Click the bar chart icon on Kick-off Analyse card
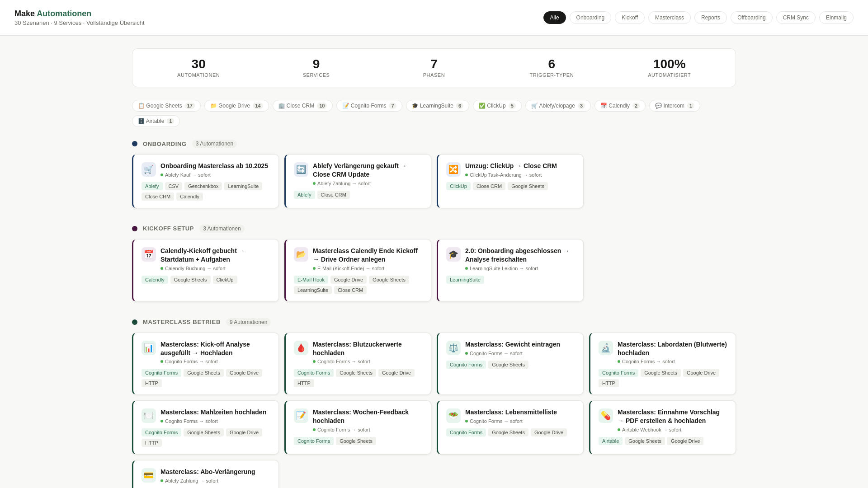Image resolution: width=868 pixels, height=488 pixels. tap(149, 348)
